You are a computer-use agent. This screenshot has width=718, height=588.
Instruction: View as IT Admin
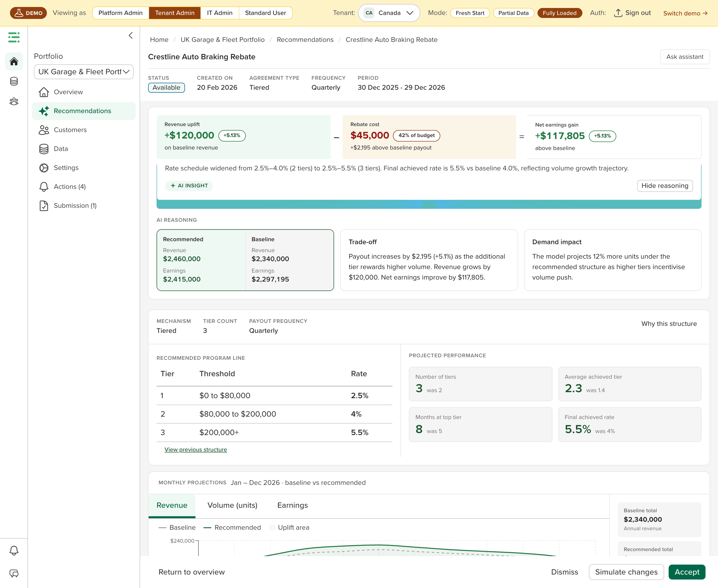[220, 13]
